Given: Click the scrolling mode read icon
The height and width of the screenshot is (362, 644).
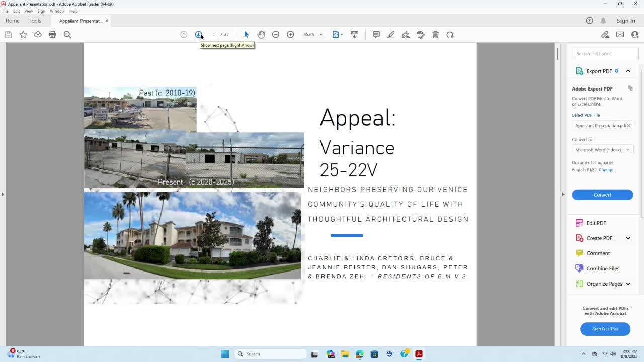Looking at the screenshot, I should tap(354, 34).
